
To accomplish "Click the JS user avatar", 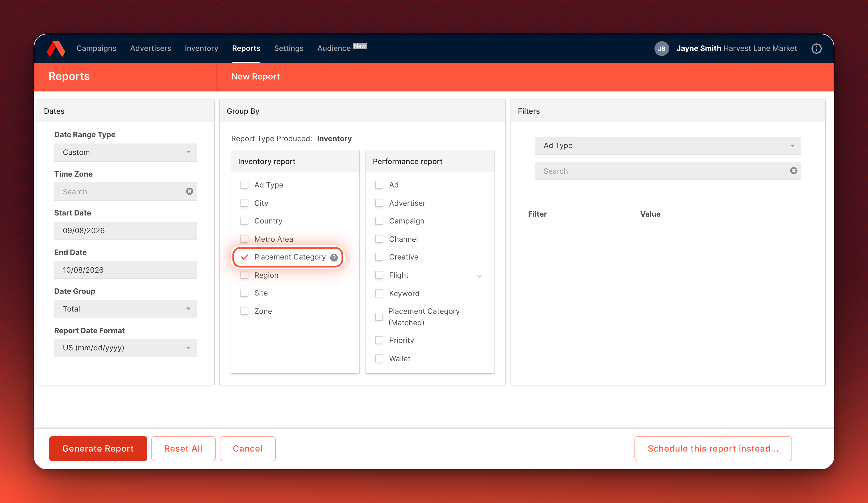I will tap(661, 49).
